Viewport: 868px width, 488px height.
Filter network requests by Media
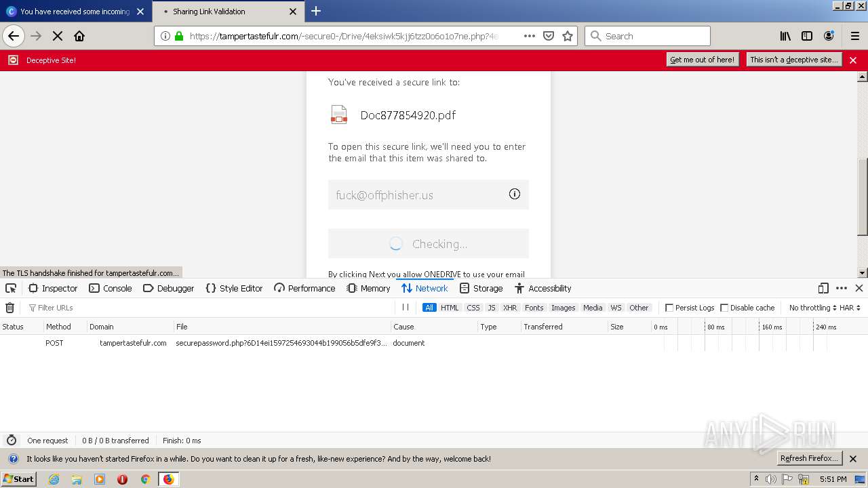[x=593, y=308]
